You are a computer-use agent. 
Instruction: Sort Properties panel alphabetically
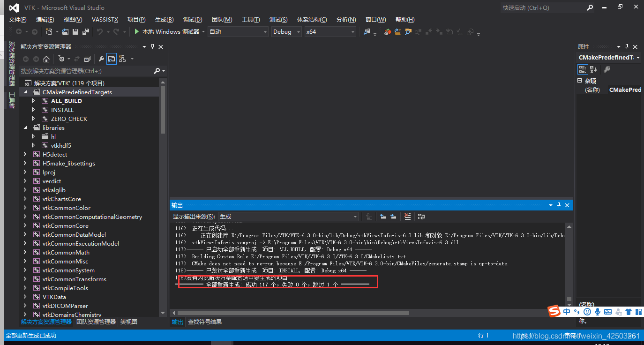click(593, 69)
